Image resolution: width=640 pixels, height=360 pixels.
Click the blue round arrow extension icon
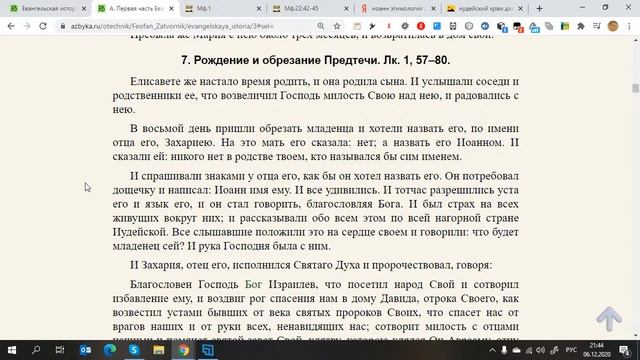tap(484, 26)
